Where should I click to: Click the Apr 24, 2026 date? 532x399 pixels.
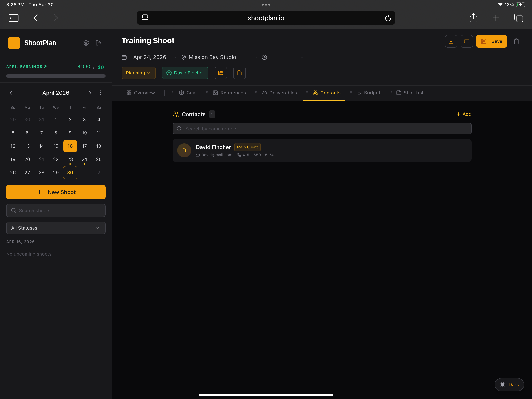pyautogui.click(x=150, y=57)
